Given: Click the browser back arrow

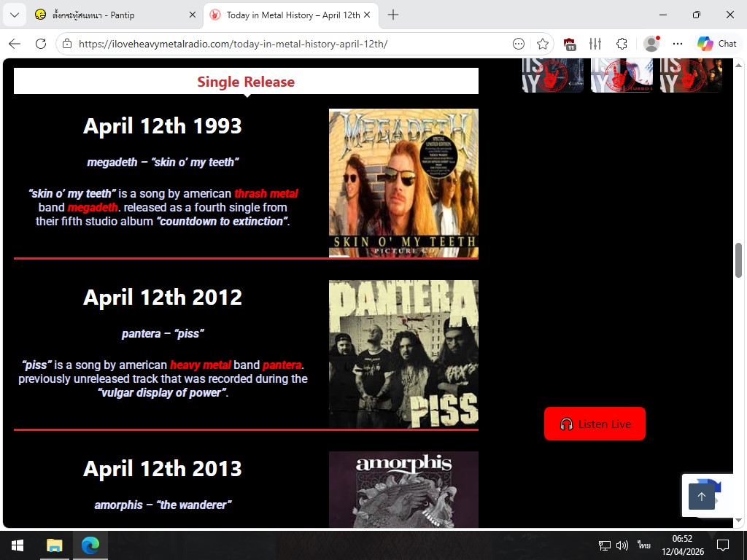Looking at the screenshot, I should (15, 44).
